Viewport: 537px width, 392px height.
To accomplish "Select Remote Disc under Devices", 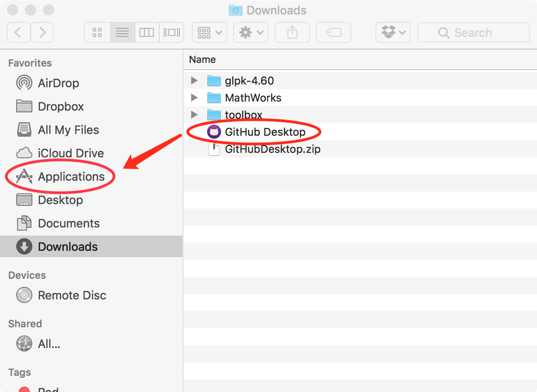I will pyautogui.click(x=61, y=295).
